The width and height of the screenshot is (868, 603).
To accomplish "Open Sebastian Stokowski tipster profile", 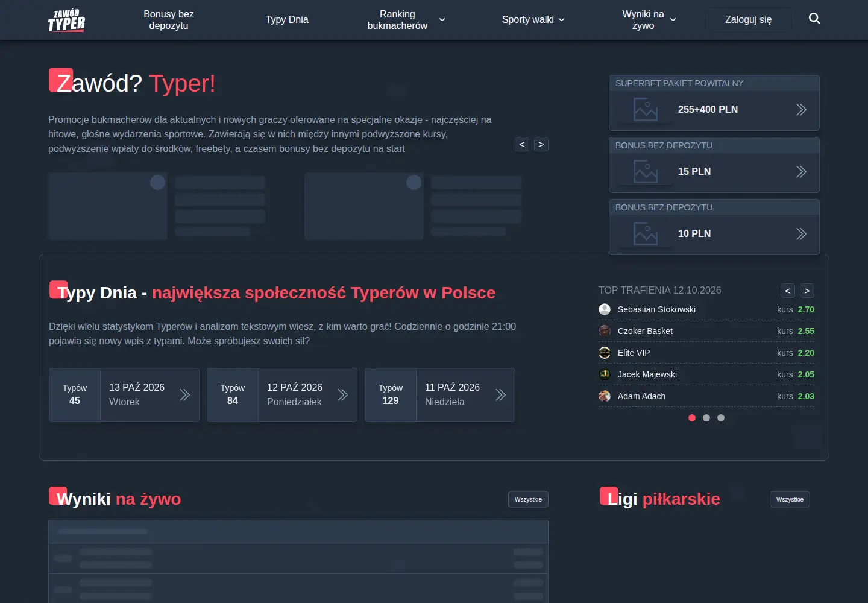I will (x=656, y=309).
